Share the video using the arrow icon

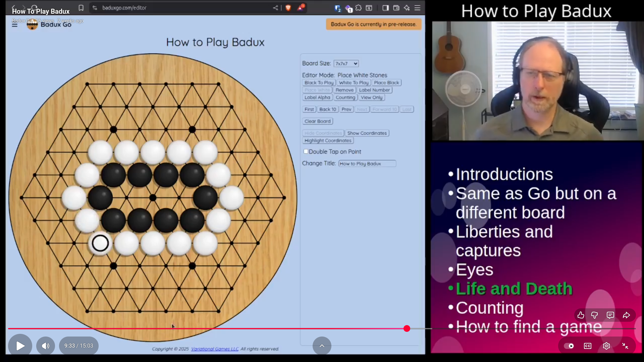tap(626, 315)
